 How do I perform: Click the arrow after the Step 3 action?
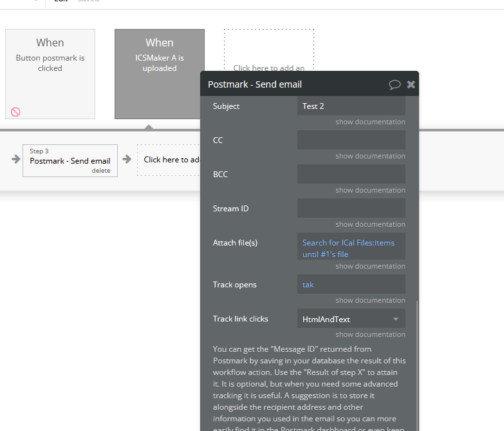pos(127,159)
